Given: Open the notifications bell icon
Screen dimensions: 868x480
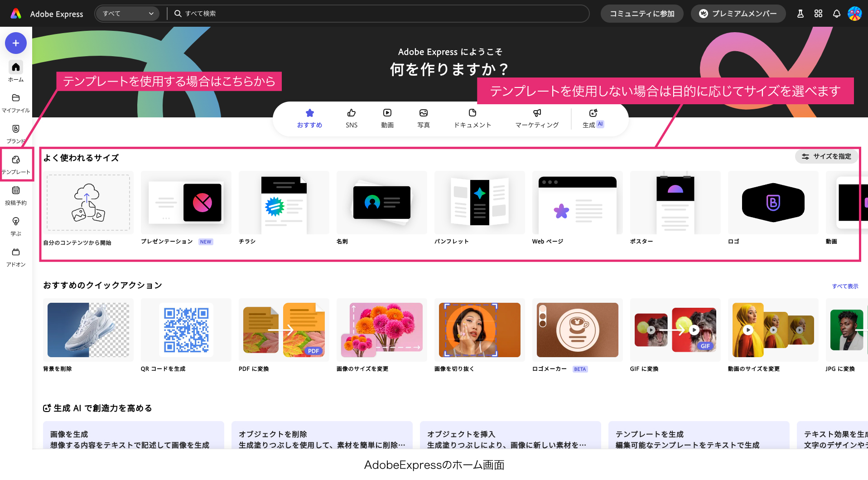Looking at the screenshot, I should click(836, 14).
